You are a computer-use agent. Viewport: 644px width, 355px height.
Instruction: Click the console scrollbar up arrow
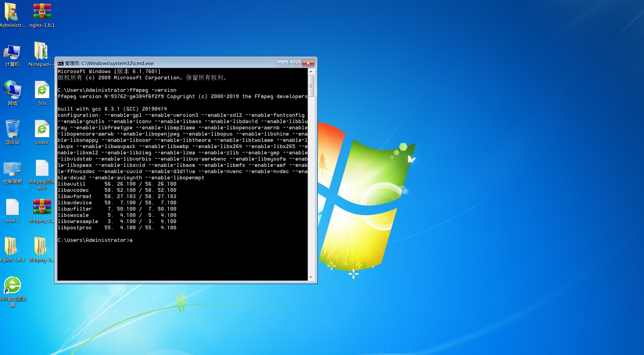(311, 71)
